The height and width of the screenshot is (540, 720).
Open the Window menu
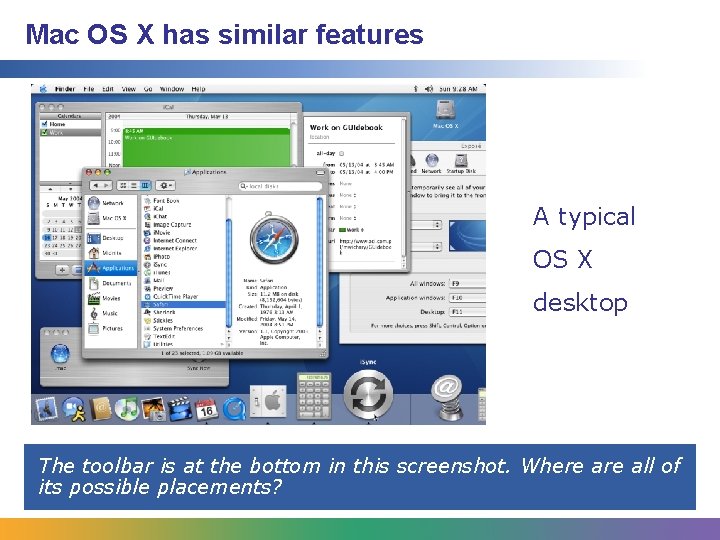point(172,89)
